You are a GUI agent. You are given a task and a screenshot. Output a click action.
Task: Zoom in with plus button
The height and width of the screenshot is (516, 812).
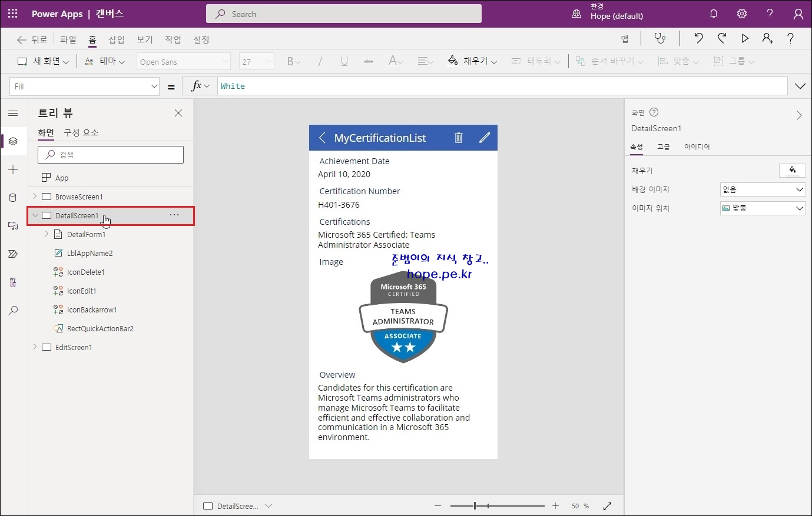(x=556, y=506)
